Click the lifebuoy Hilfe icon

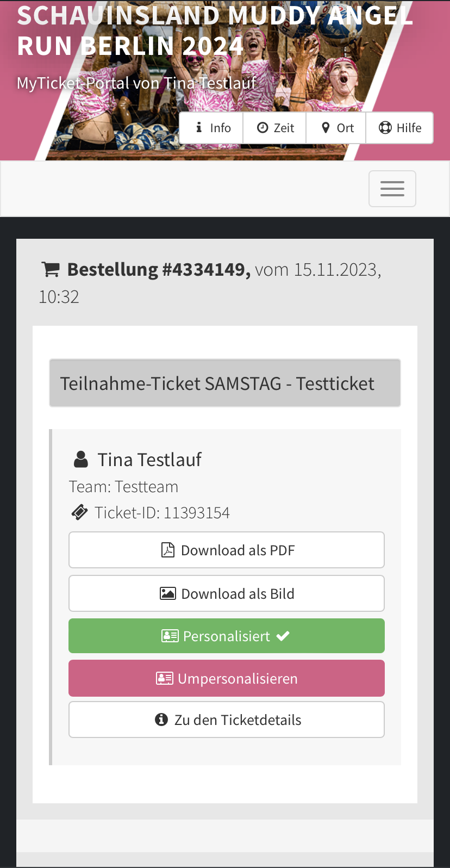[385, 128]
